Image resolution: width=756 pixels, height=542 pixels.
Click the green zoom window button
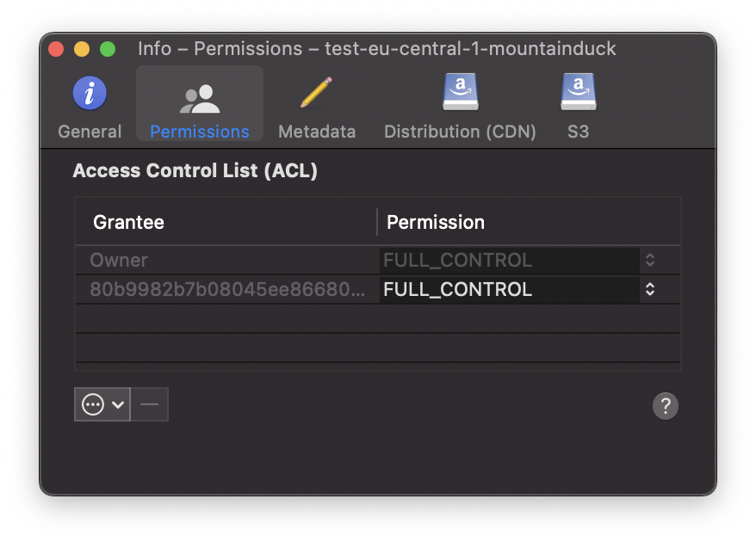108,49
